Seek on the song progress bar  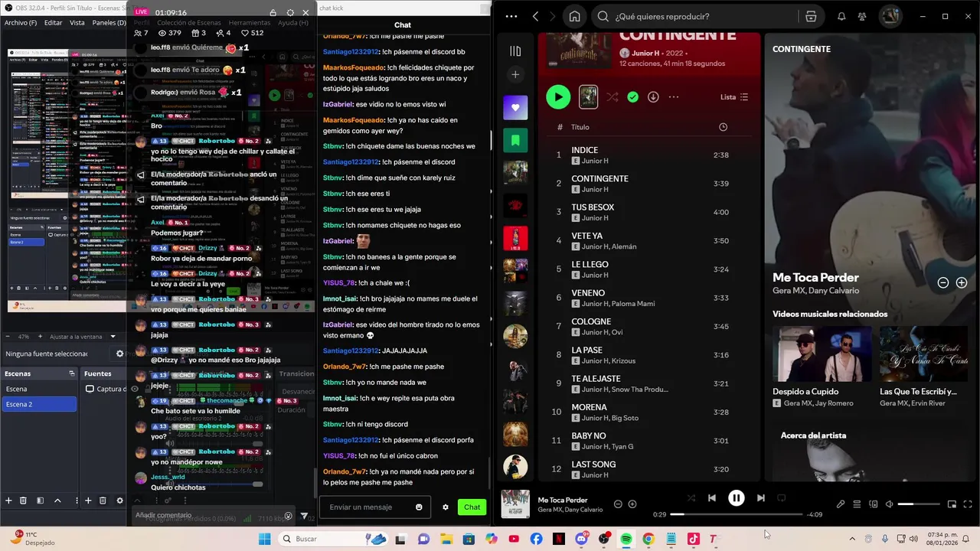coord(736,514)
